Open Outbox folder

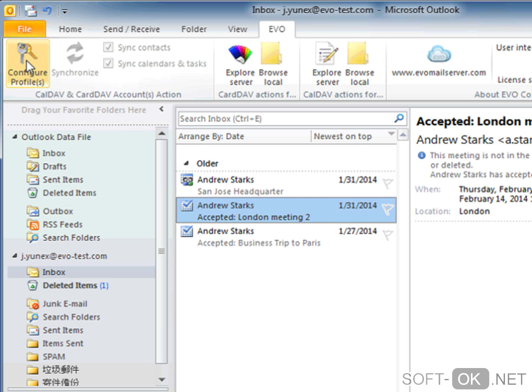click(58, 211)
